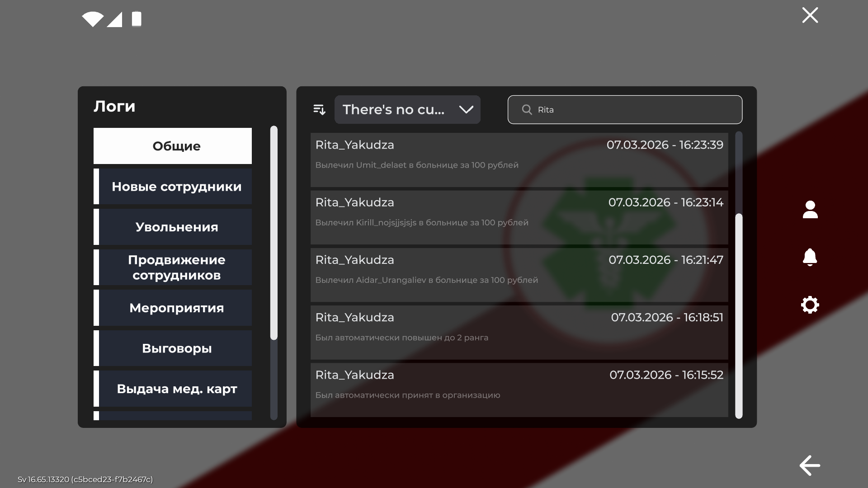Tap the Wi-Fi status icon
The height and width of the screenshot is (488, 868).
pos(93,19)
